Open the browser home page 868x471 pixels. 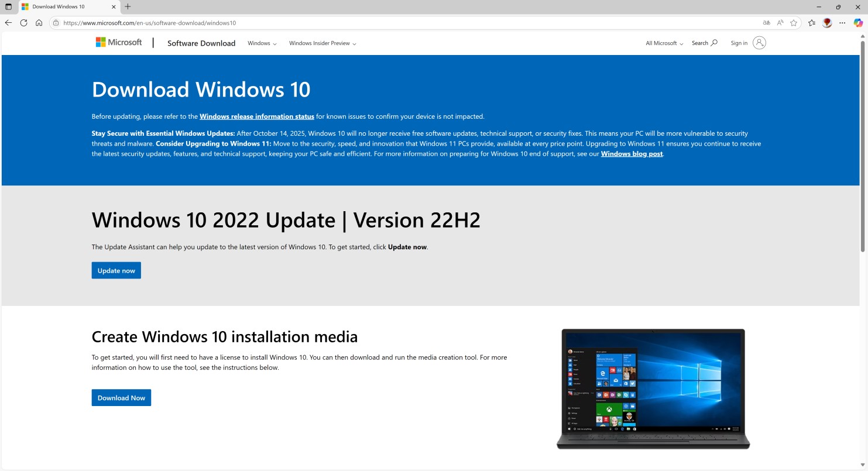click(39, 23)
